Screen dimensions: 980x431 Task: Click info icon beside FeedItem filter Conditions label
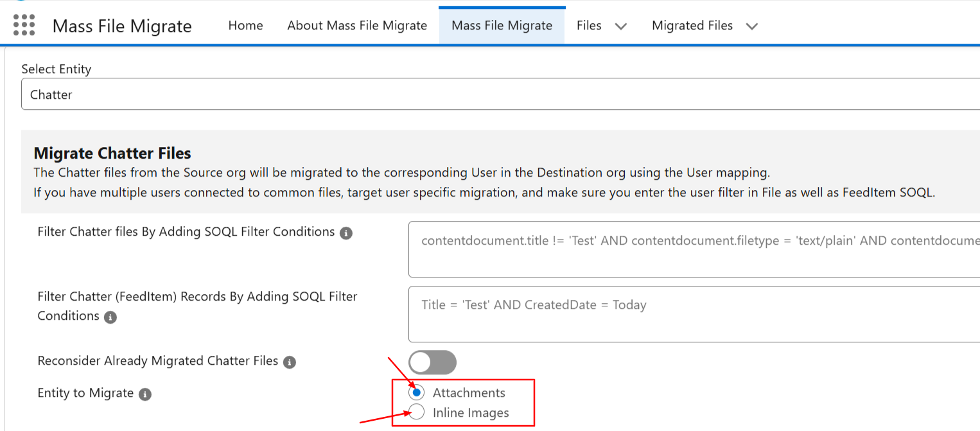point(110,317)
